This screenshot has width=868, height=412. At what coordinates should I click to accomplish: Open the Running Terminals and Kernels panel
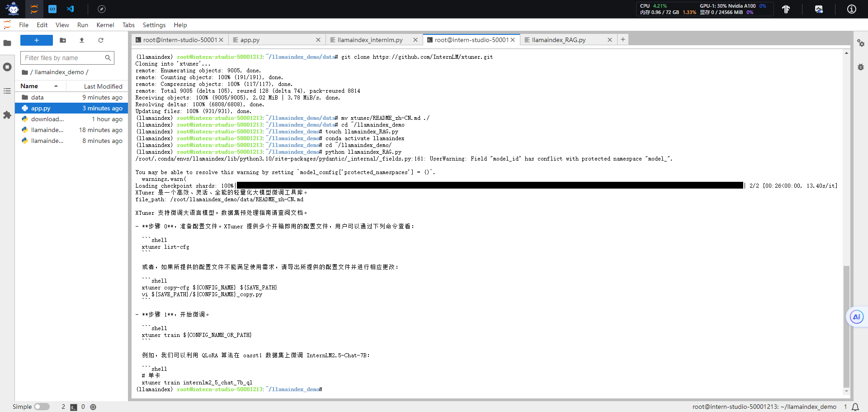click(x=7, y=67)
